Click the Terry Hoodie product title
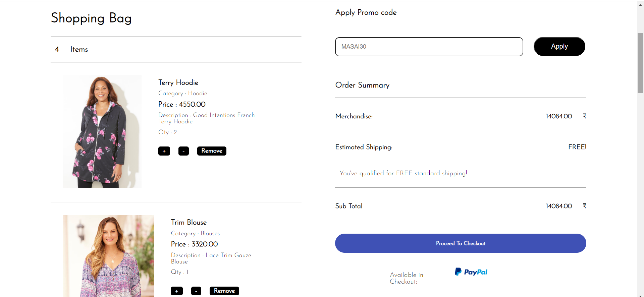The image size is (644, 297). point(178,82)
